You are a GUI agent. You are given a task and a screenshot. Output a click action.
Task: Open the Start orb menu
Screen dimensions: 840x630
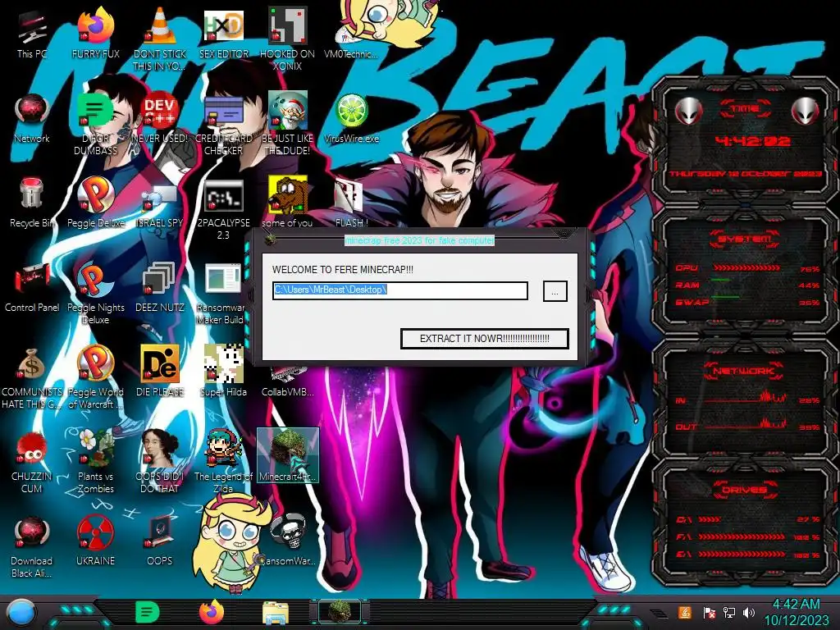[20, 613]
